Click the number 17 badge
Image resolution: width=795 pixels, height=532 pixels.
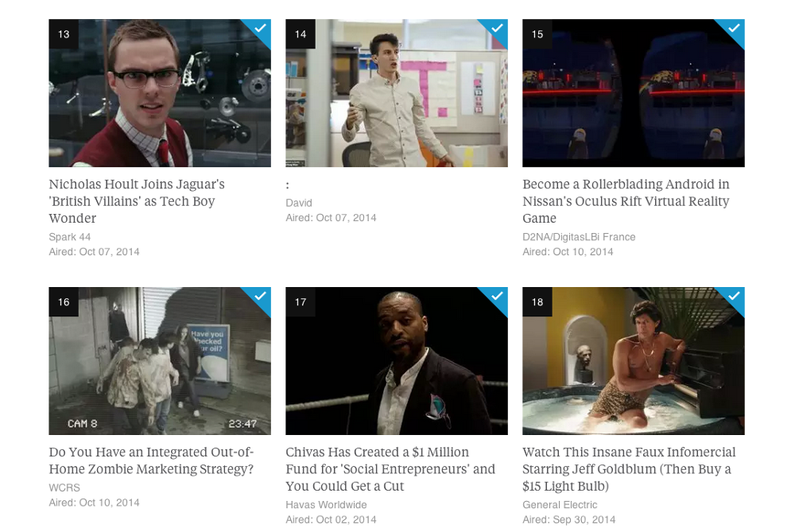tap(301, 301)
